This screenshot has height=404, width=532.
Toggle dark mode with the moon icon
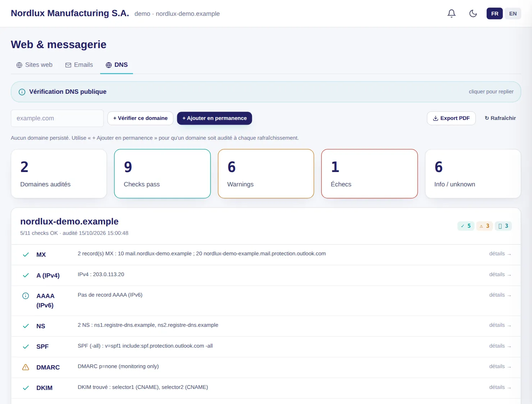pos(473,14)
